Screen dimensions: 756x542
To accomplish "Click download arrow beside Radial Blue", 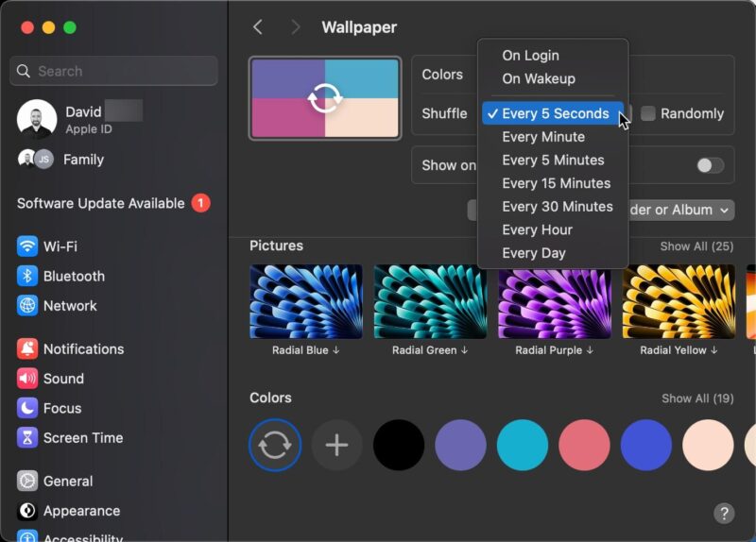I will tap(336, 350).
